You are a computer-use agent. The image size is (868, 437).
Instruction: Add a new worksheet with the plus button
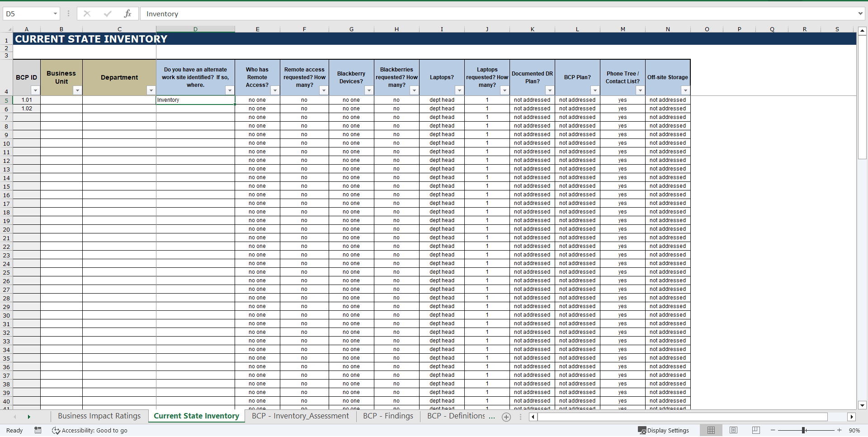[506, 417]
